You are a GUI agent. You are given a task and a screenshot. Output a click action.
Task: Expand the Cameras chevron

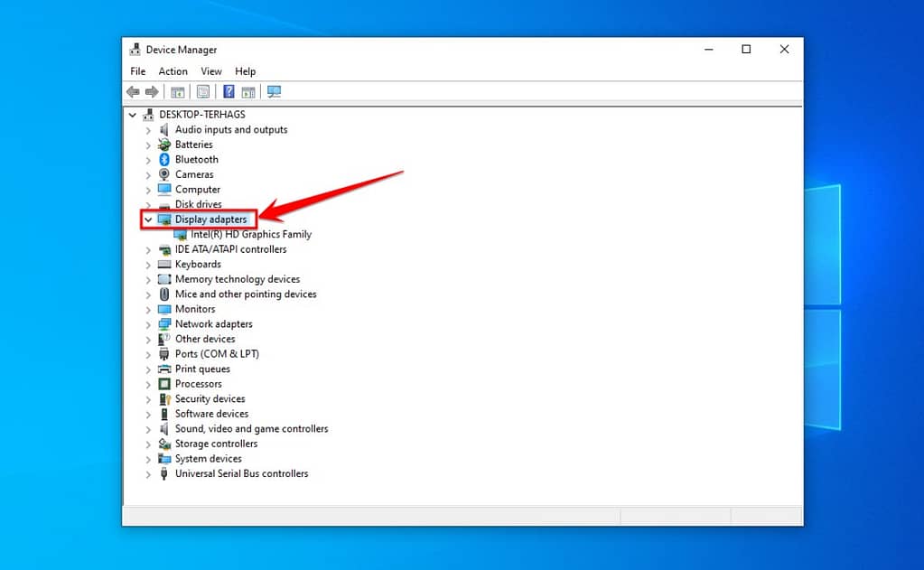148,175
